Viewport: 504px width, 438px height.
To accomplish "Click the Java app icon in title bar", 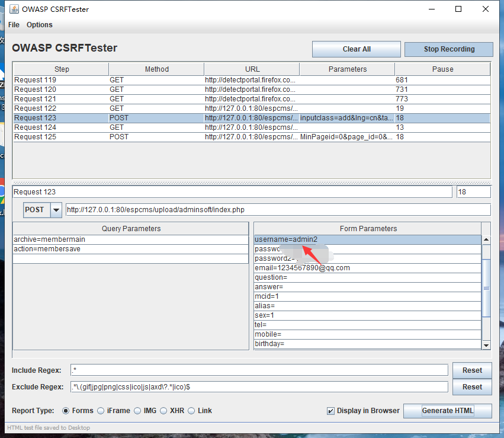I will [x=14, y=9].
